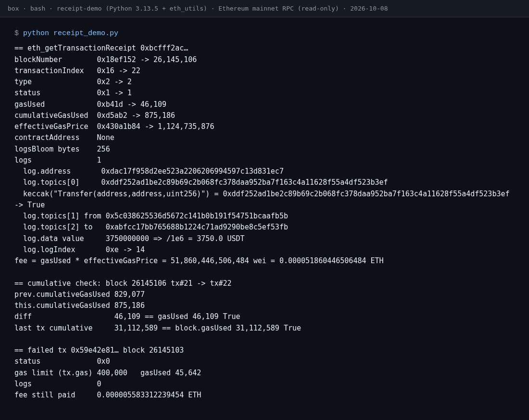Image resolution: width=529 pixels, height=420 pixels.
Task: Select the effectiveGasPrice value "0x430a1b84 -> 1,124,735,876"
Action: (x=155, y=126)
